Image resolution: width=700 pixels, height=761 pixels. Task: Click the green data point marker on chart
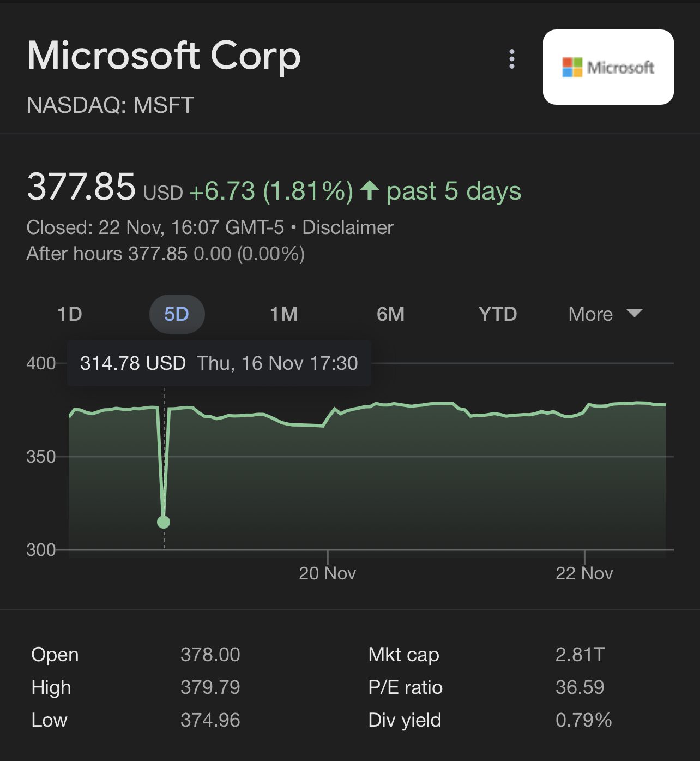pos(164,522)
